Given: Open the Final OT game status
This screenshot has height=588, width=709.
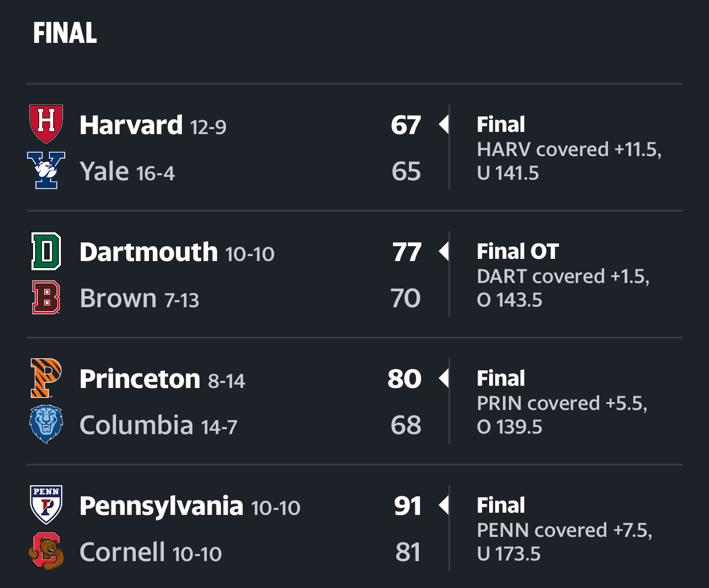Looking at the screenshot, I should 518,251.
